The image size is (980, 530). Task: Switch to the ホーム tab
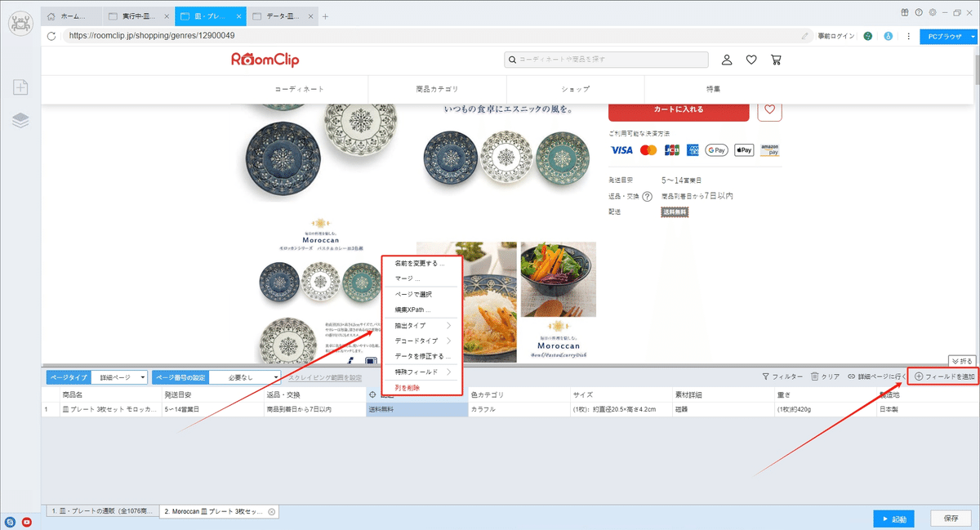point(72,16)
